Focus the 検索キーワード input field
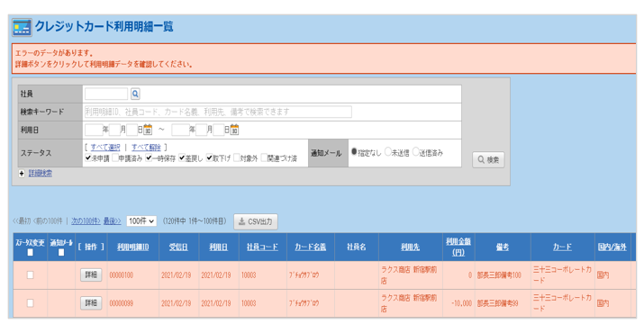Viewport: 644px width, 324px height. tap(218, 112)
